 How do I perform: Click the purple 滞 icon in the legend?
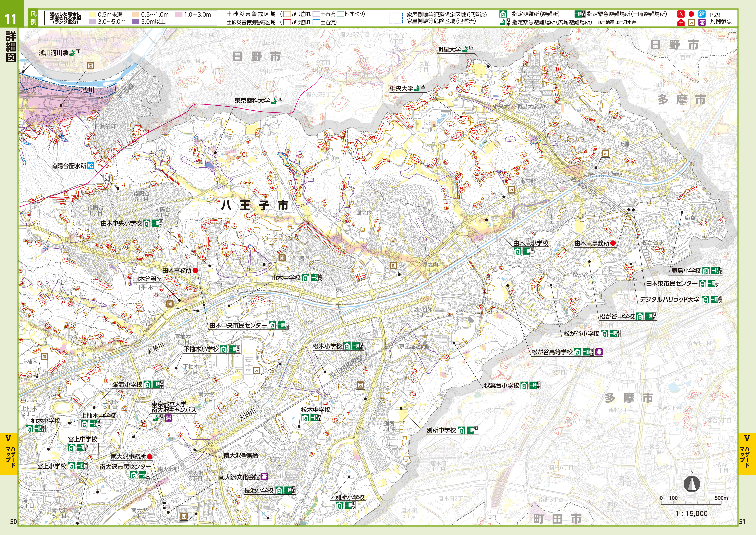coord(702,22)
